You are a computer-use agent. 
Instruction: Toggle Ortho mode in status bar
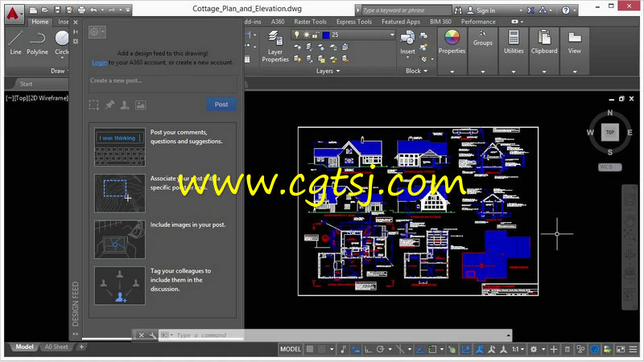tap(368, 349)
